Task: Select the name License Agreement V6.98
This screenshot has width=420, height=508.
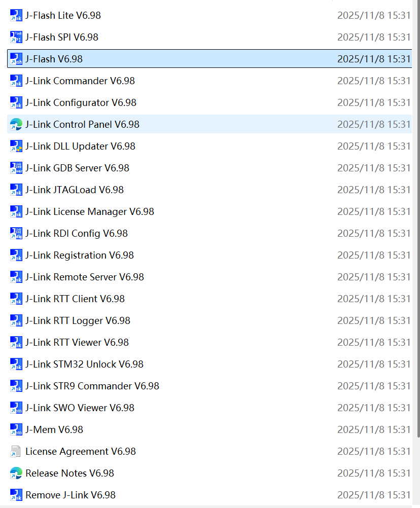Action: tap(81, 452)
